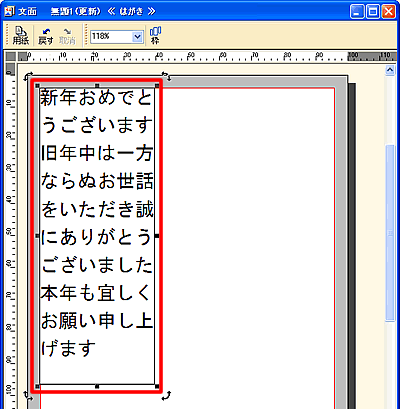The image size is (400, 409).
Task: Click the text line ならぬお世話
Action: point(97,181)
